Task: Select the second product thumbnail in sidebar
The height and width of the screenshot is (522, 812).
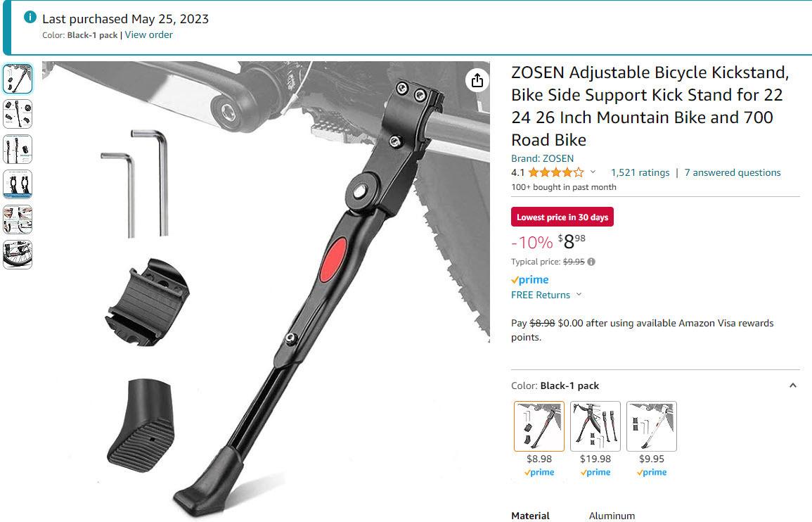Action: pos(18,114)
